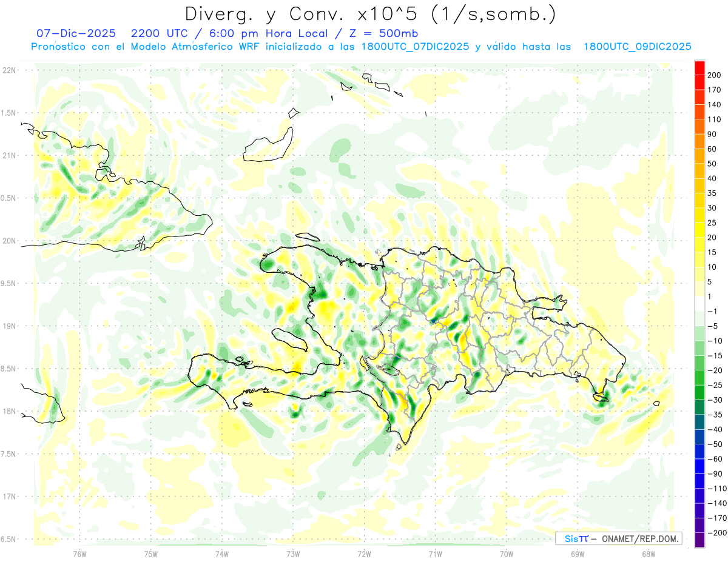Image resolution: width=728 pixels, height=562 pixels.
Task: Click the '68W' longitude label
Action: 649,554
